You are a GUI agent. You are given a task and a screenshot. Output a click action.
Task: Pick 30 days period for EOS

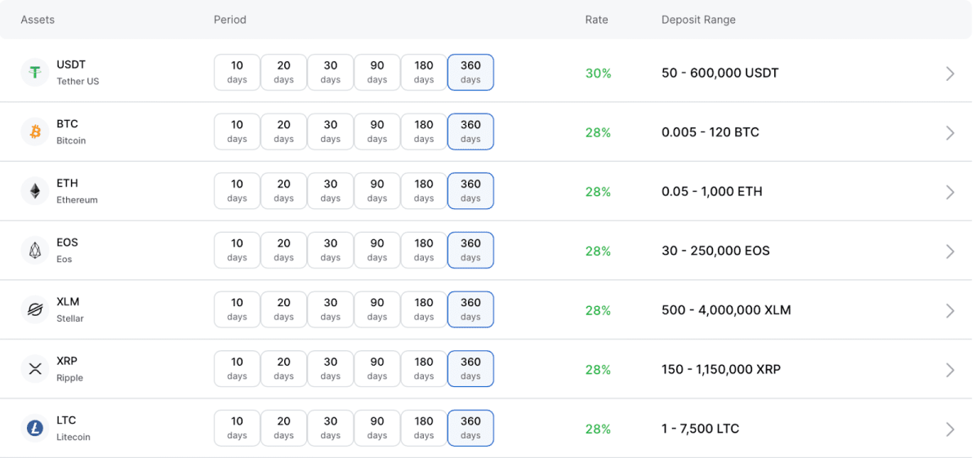coord(330,251)
